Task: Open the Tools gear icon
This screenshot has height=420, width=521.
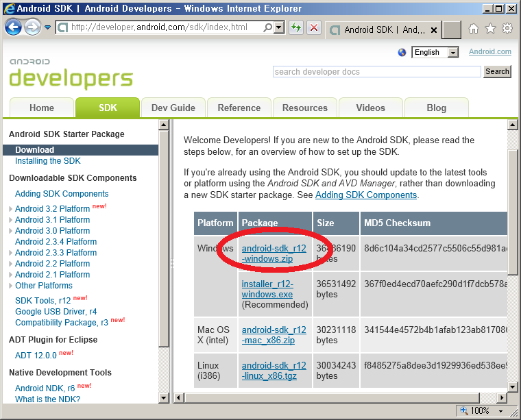Action: pos(507,29)
